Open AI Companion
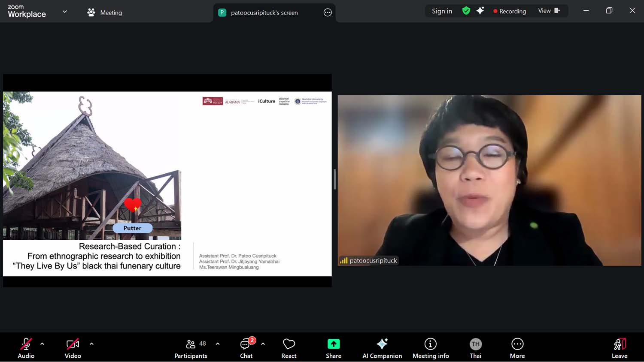 pos(382,348)
